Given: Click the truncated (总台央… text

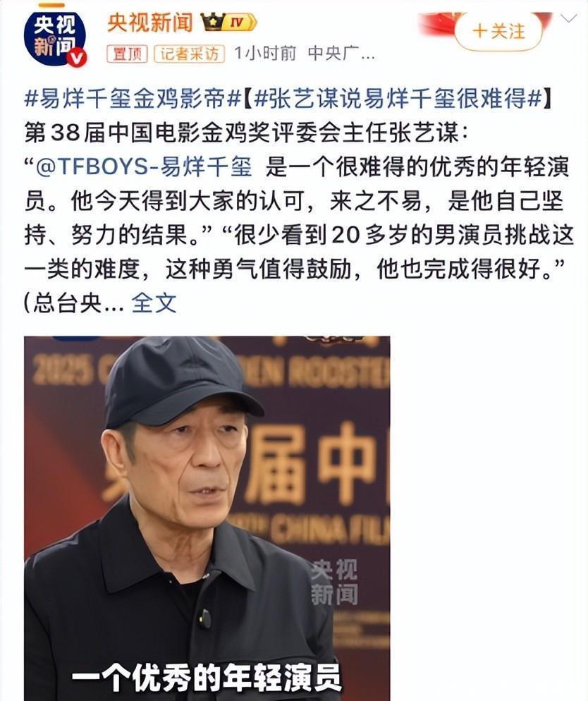Looking at the screenshot, I should [74, 303].
